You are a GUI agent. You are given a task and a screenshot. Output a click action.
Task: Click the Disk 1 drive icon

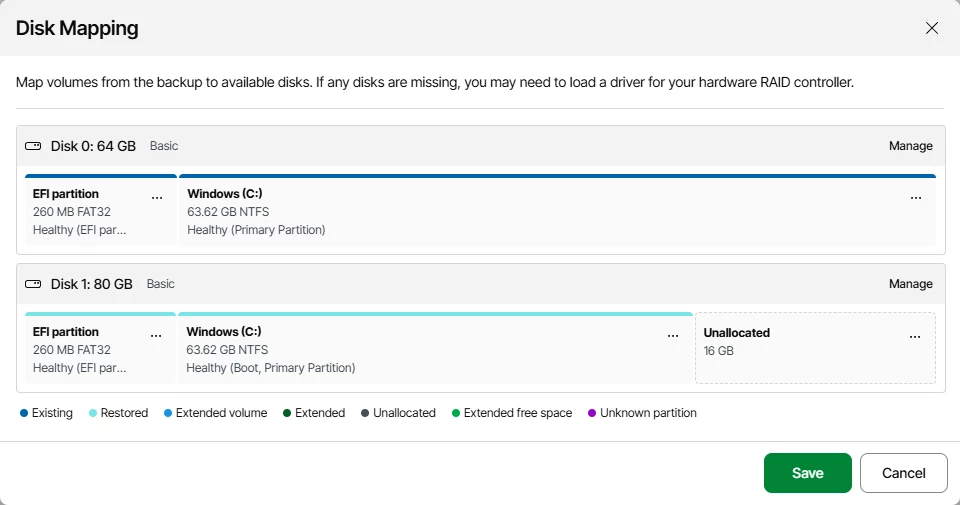click(33, 284)
